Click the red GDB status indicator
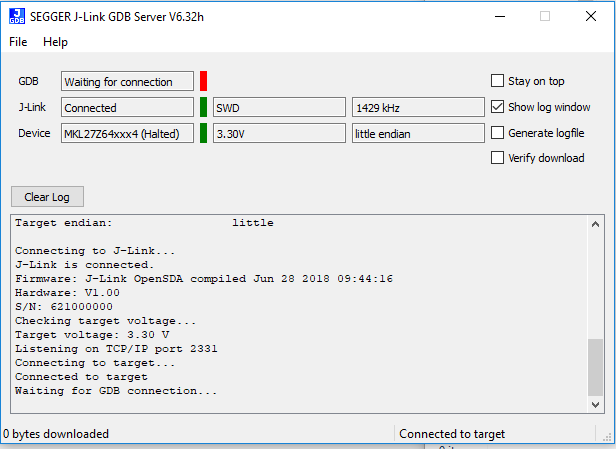616x449 pixels. point(204,81)
